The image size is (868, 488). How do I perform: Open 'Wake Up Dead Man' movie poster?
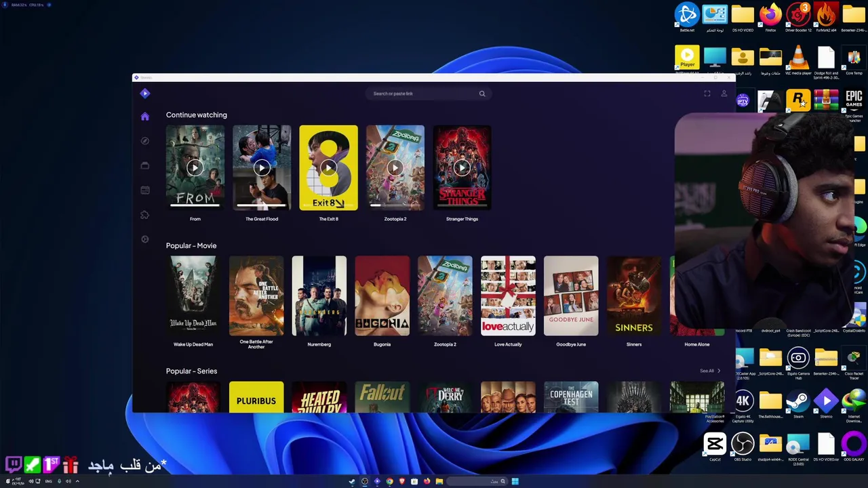(x=193, y=296)
